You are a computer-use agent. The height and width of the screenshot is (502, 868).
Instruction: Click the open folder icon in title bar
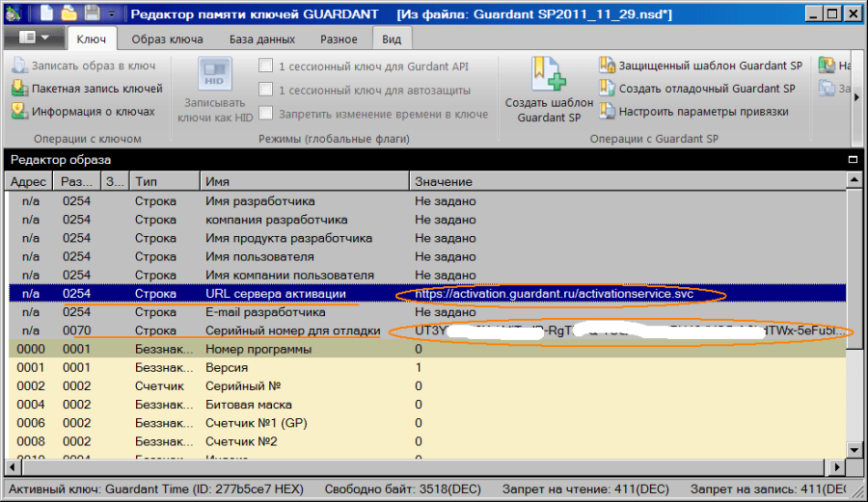[68, 13]
